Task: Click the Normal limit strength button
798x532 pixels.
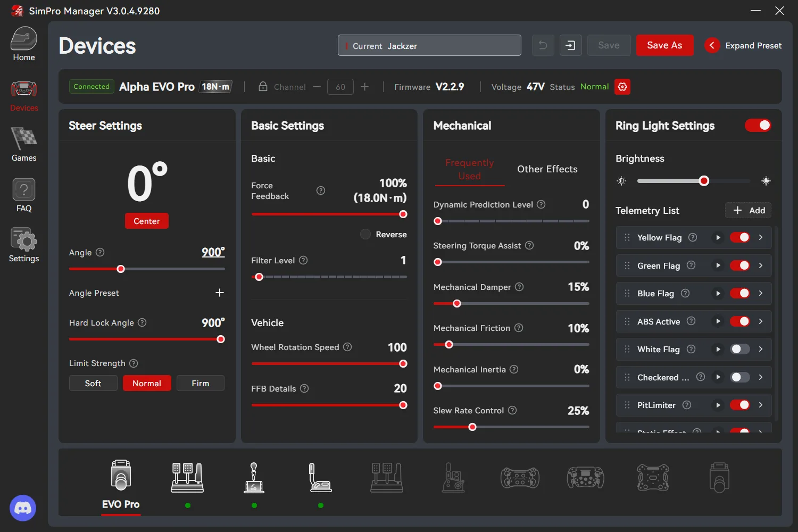Action: (147, 383)
